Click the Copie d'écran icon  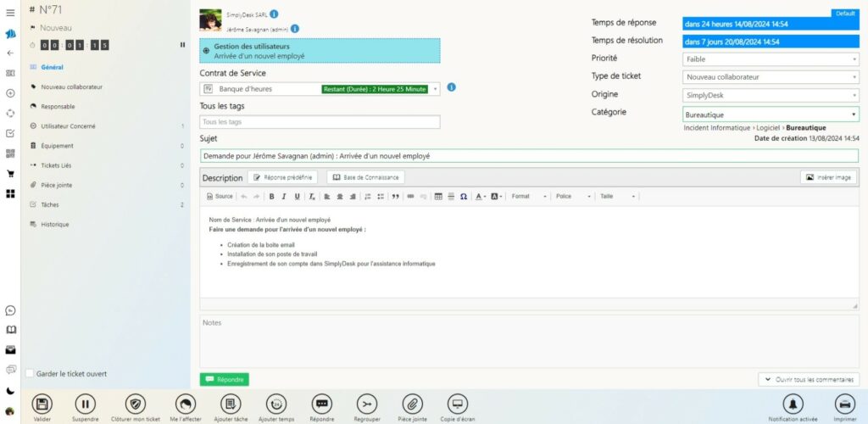coord(458,404)
